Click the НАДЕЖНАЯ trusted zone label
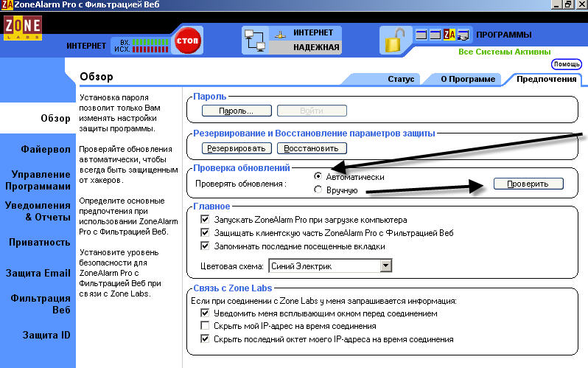The width and height of the screenshot is (588, 368). (x=316, y=47)
